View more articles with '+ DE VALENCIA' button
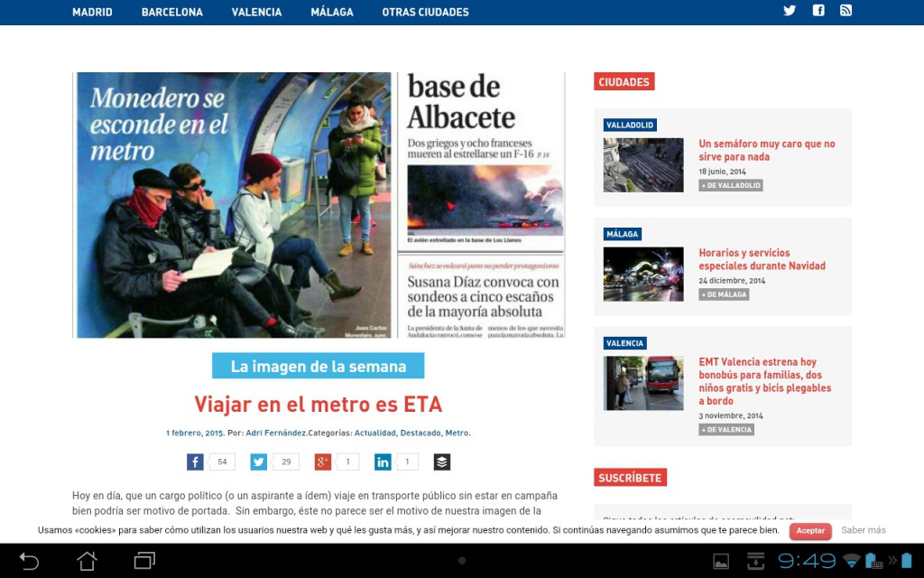Image resolution: width=924 pixels, height=578 pixels. (726, 429)
